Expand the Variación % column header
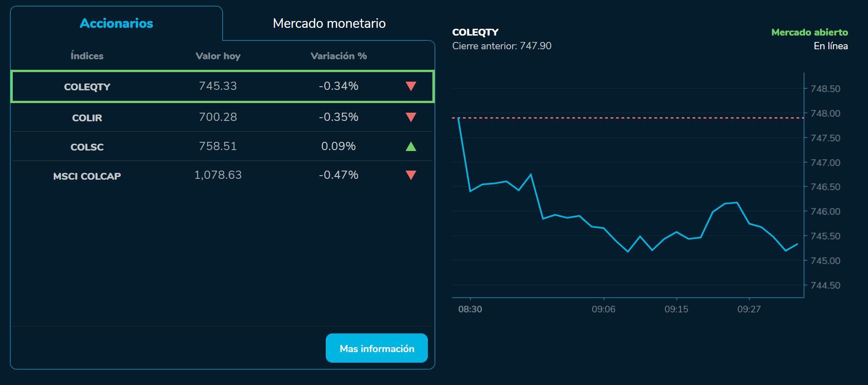868x385 pixels. click(338, 56)
